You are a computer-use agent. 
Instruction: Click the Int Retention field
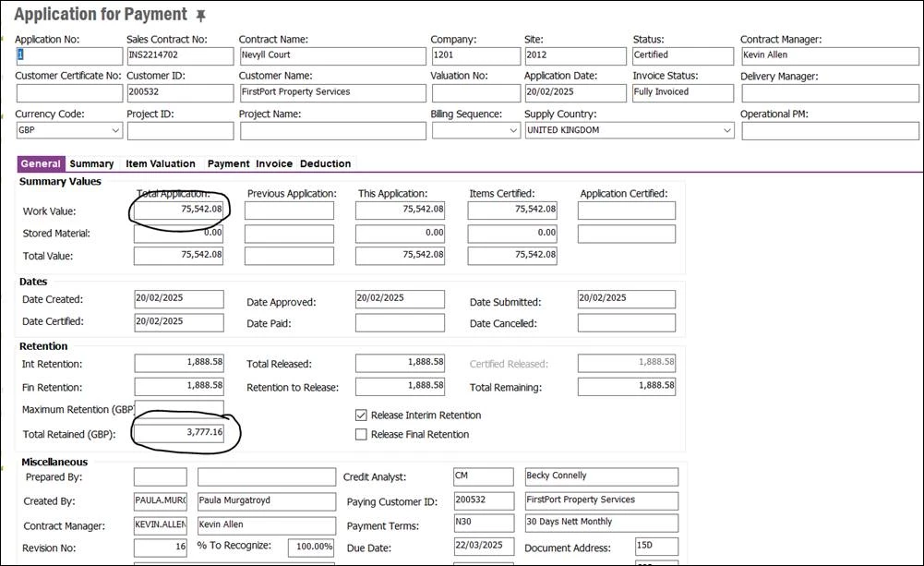(179, 363)
